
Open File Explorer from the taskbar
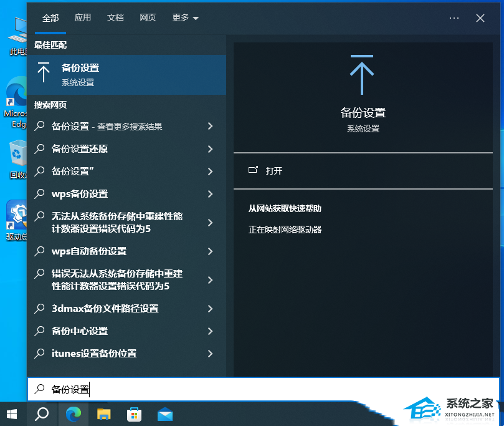[103, 414]
